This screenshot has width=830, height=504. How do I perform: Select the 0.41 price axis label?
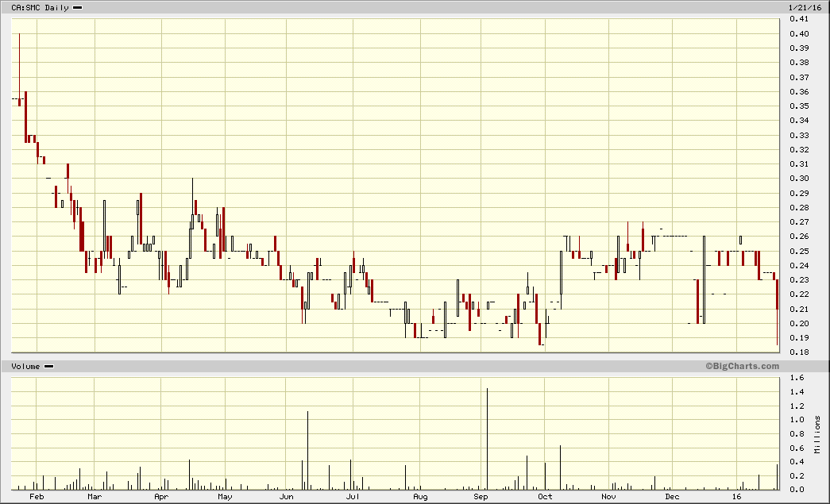click(x=799, y=19)
